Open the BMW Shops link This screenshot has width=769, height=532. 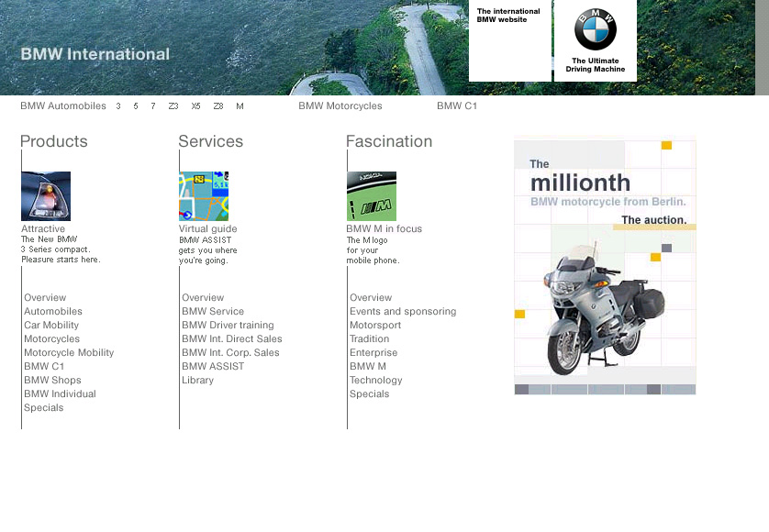pos(52,380)
